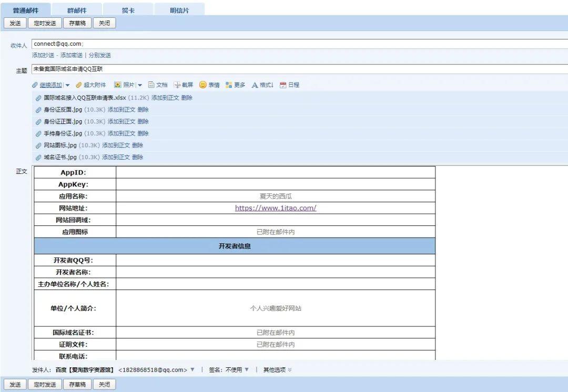The image size is (568, 392).
Task: Add 域名证书.jpg to body
Action: click(x=116, y=158)
